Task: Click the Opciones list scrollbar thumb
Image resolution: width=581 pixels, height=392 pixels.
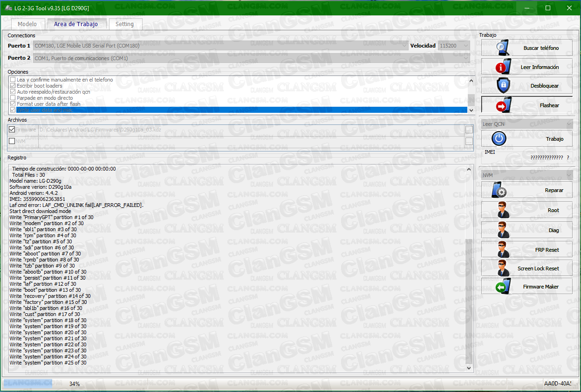Action: [x=471, y=100]
